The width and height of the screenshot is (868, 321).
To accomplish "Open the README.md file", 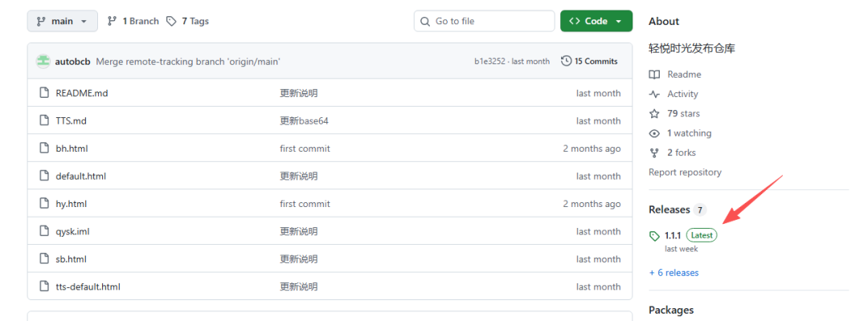I will coord(81,93).
